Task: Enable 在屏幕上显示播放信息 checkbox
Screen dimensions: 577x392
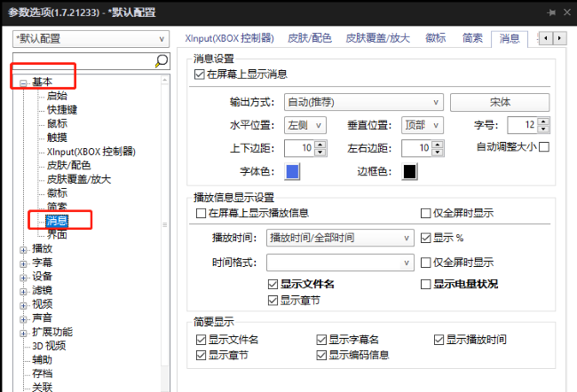Action: coord(201,213)
